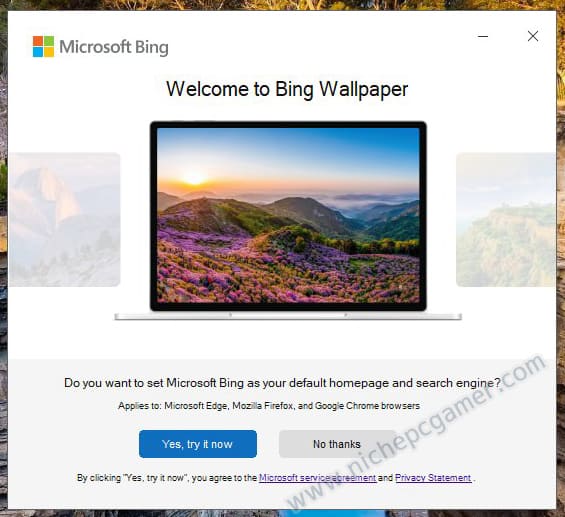Click the misty valley hills in the preview
This screenshot has height=517, width=565.
(375, 211)
